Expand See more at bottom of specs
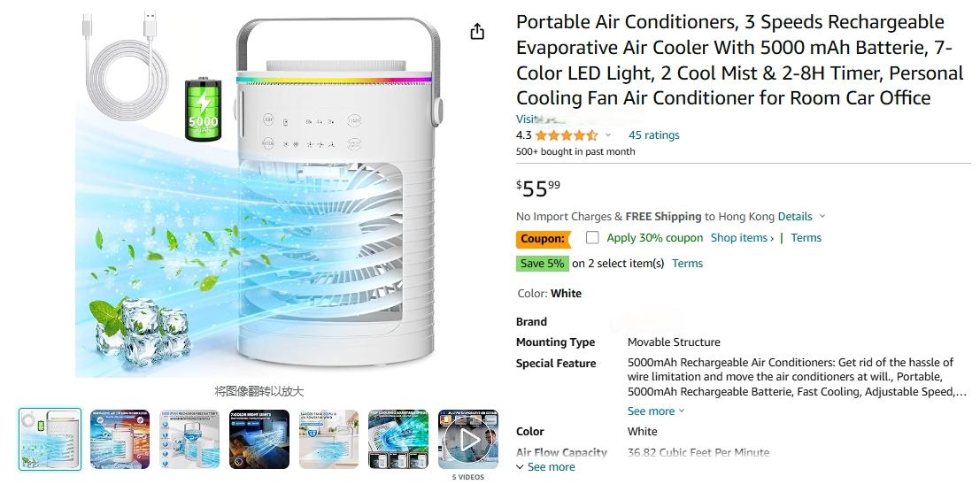Screen dimensions: 980x484 tap(545, 467)
